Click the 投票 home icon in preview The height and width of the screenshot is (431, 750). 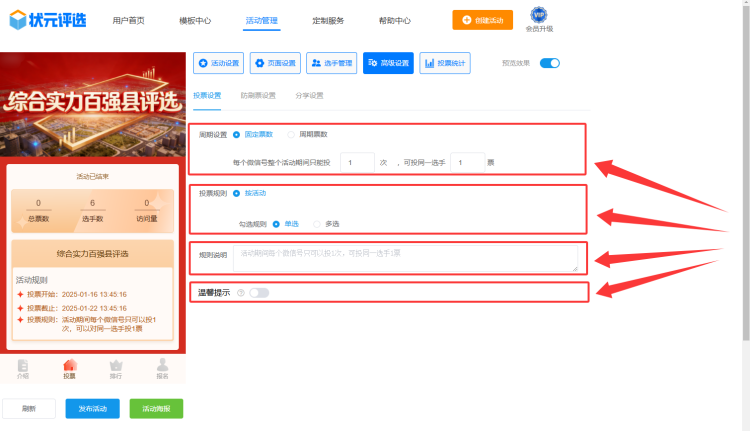(69, 369)
